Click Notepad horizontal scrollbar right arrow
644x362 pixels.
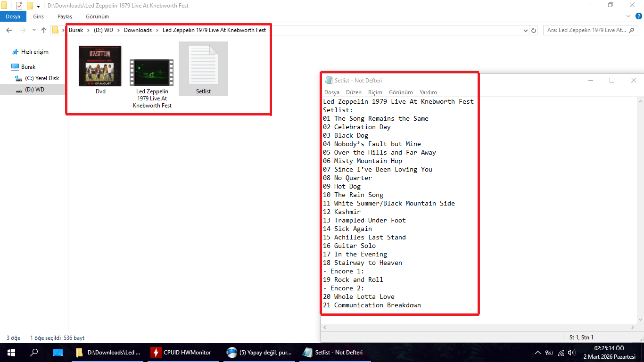tap(633, 327)
